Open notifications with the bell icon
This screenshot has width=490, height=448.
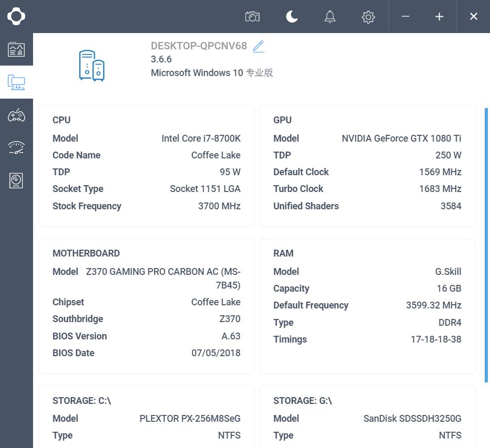(x=330, y=17)
